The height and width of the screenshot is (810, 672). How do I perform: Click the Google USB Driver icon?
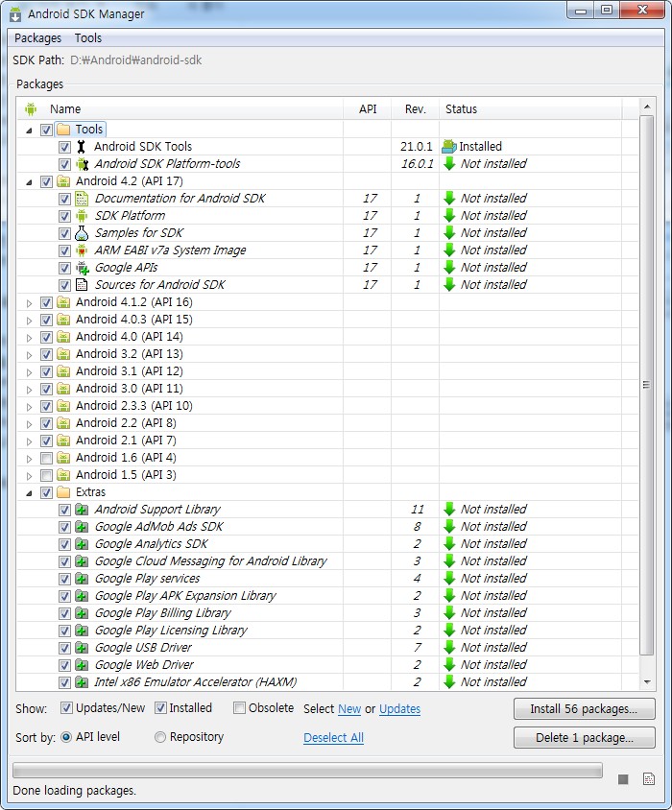click(x=82, y=648)
